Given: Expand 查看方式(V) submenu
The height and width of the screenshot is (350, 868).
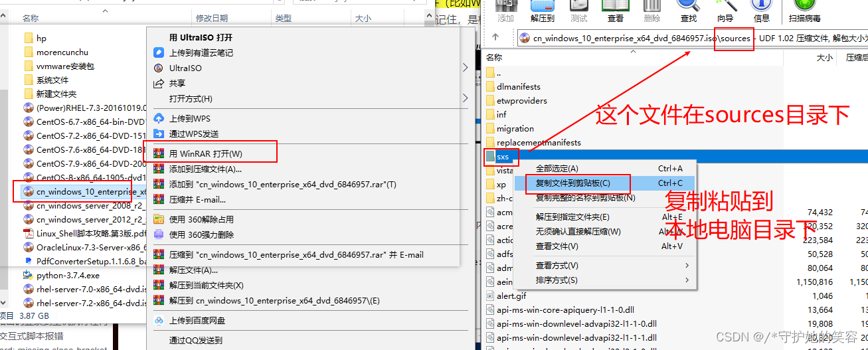Looking at the screenshot, I should pos(687,266).
